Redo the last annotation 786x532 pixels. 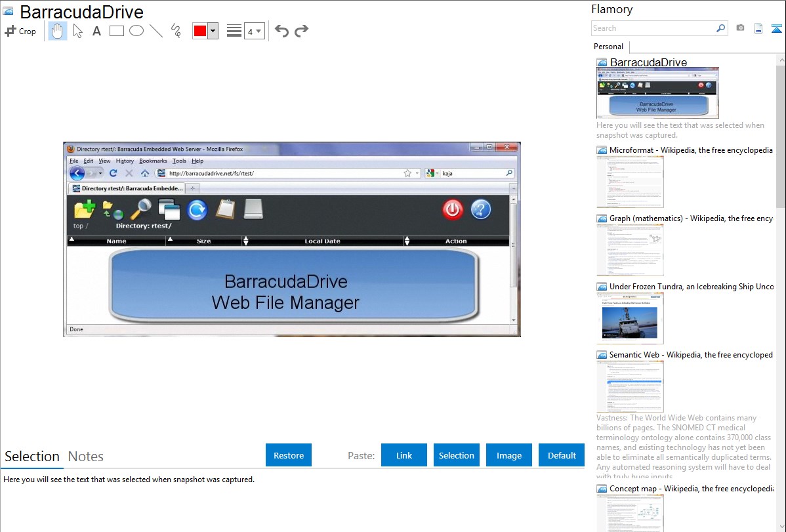click(x=301, y=31)
